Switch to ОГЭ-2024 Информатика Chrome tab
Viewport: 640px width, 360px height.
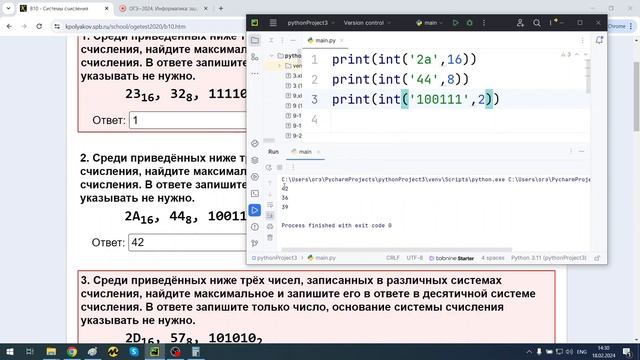(163, 8)
